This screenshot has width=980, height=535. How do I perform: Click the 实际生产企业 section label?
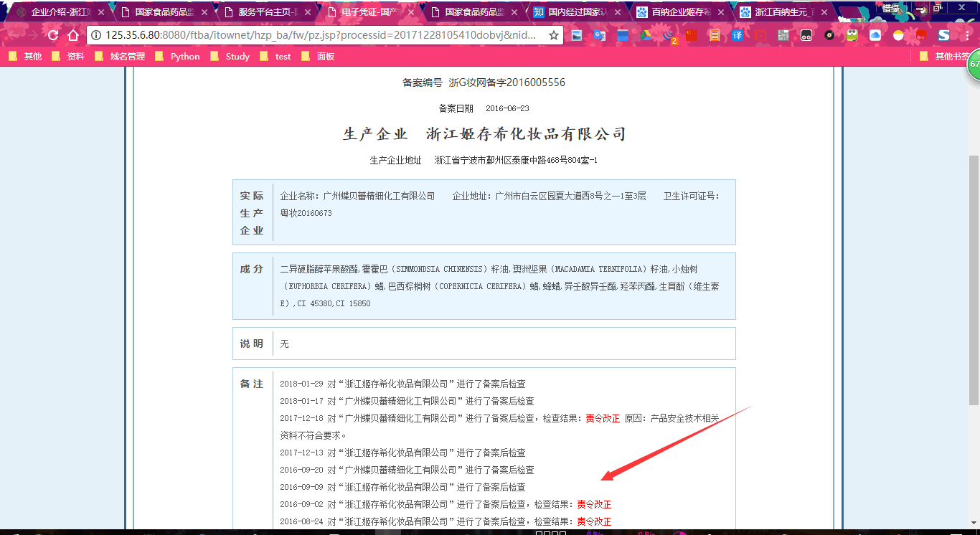click(x=252, y=213)
